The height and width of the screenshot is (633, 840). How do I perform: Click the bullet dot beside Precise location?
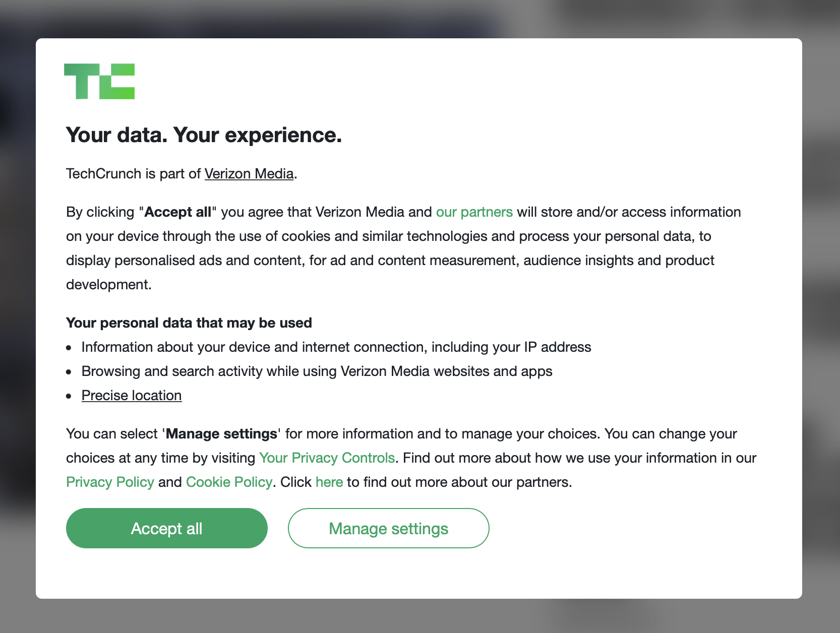[x=69, y=396]
